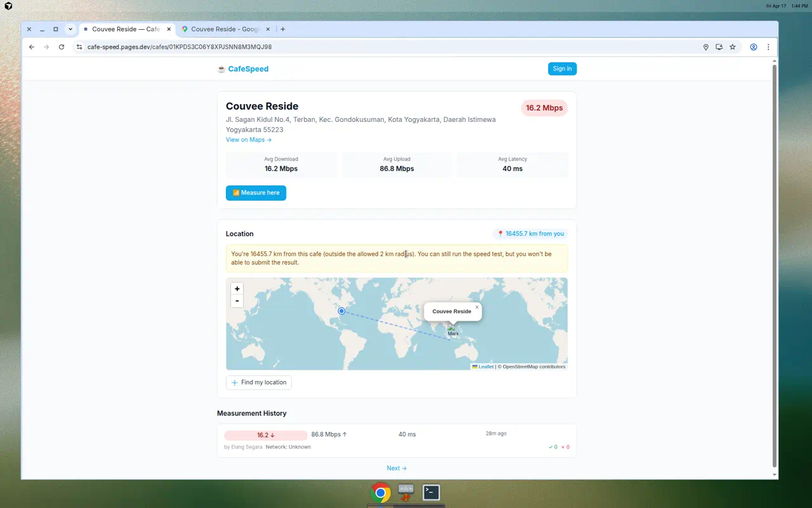Click the Sign in button
The image size is (812, 508).
pyautogui.click(x=562, y=69)
